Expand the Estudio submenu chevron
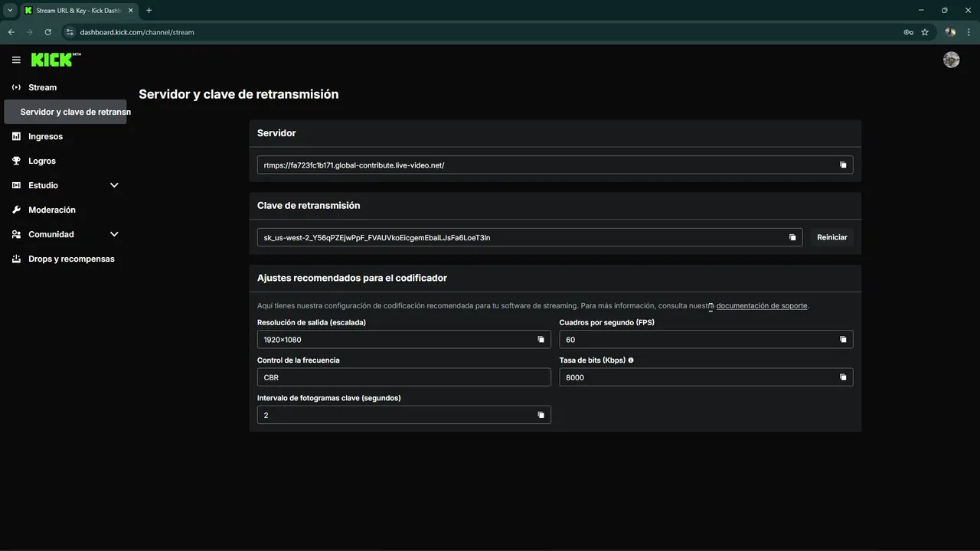Screen dimensions: 980x551 114,185
